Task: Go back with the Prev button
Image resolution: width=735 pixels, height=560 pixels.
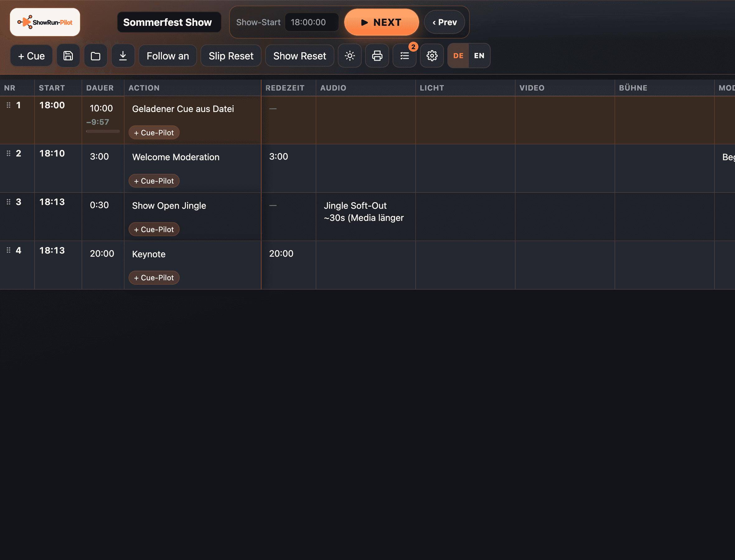Action: [x=444, y=22]
